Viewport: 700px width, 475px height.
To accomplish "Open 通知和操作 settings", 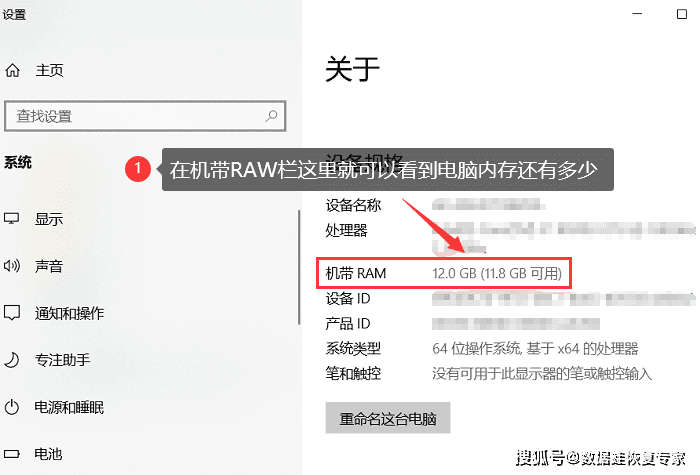I will 70,313.
